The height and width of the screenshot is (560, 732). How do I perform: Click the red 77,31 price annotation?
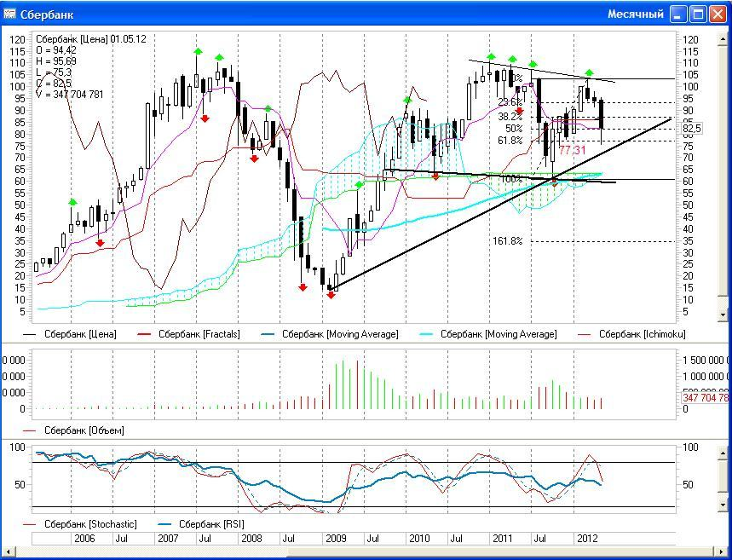point(573,150)
